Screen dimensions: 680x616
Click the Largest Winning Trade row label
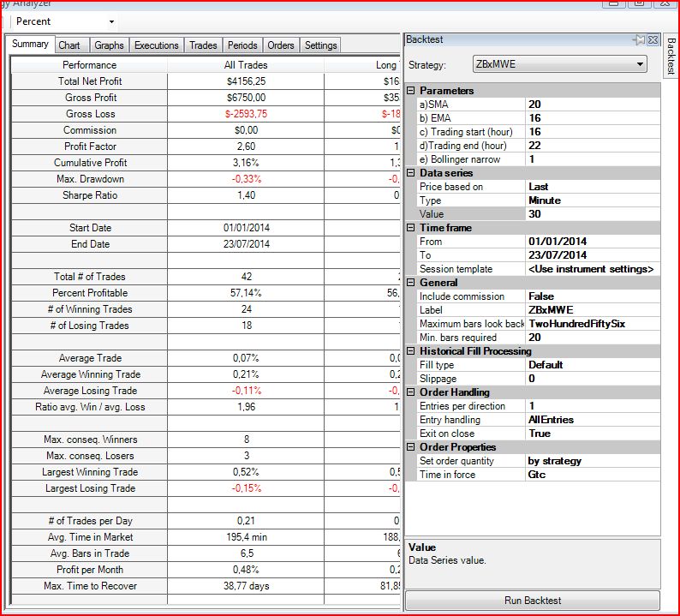tap(90, 472)
